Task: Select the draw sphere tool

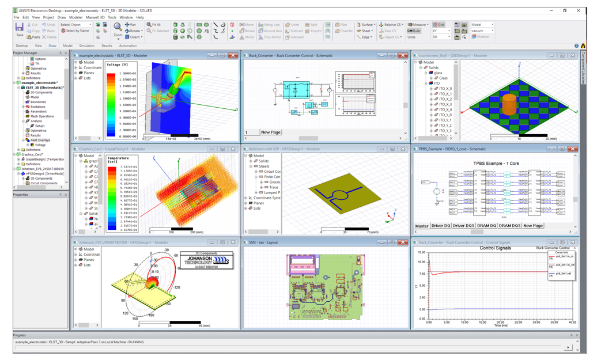Action: (183, 31)
